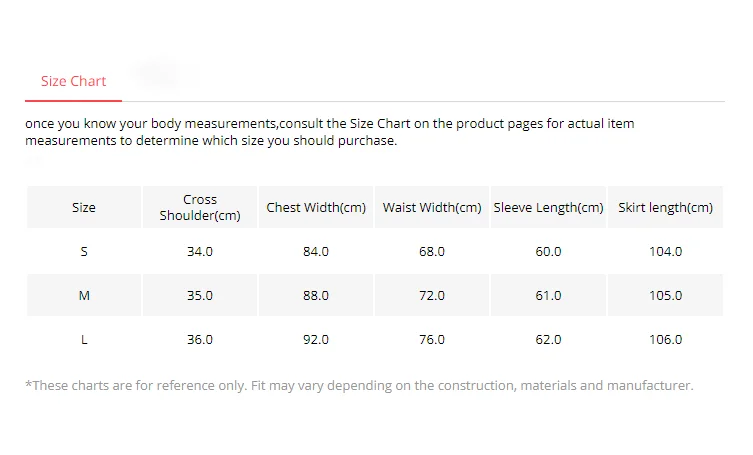The height and width of the screenshot is (455, 753).
Task: Click the Sleeve Length(cm) column header
Action: (x=549, y=208)
